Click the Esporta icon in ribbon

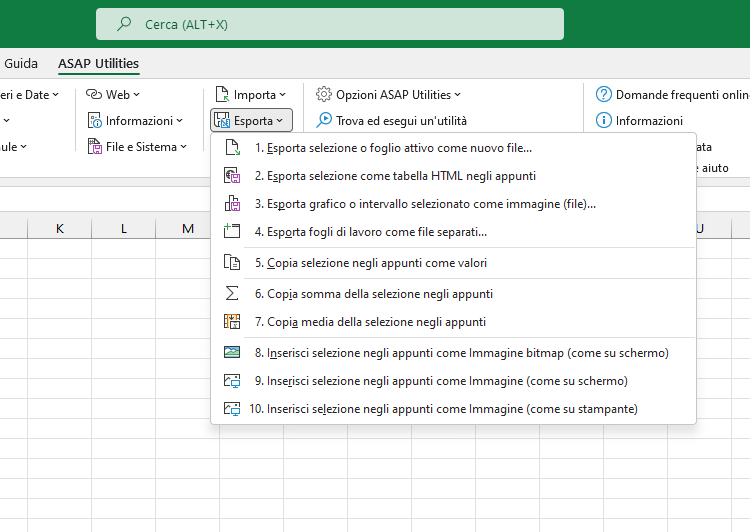221,120
